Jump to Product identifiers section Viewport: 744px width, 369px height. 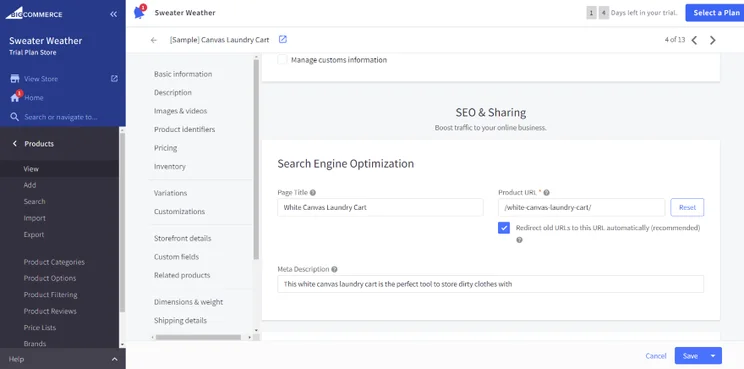tap(184, 129)
